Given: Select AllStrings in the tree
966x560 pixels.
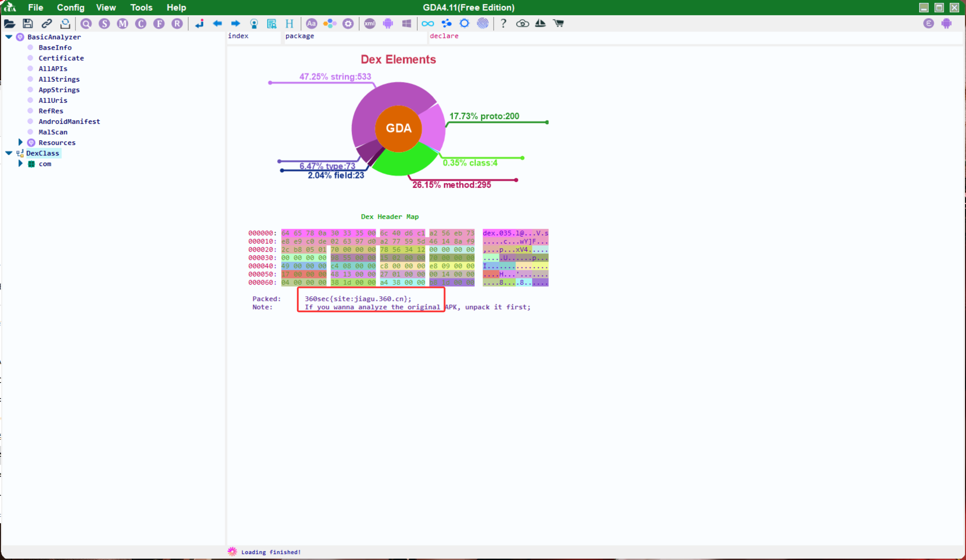Looking at the screenshot, I should coord(59,79).
